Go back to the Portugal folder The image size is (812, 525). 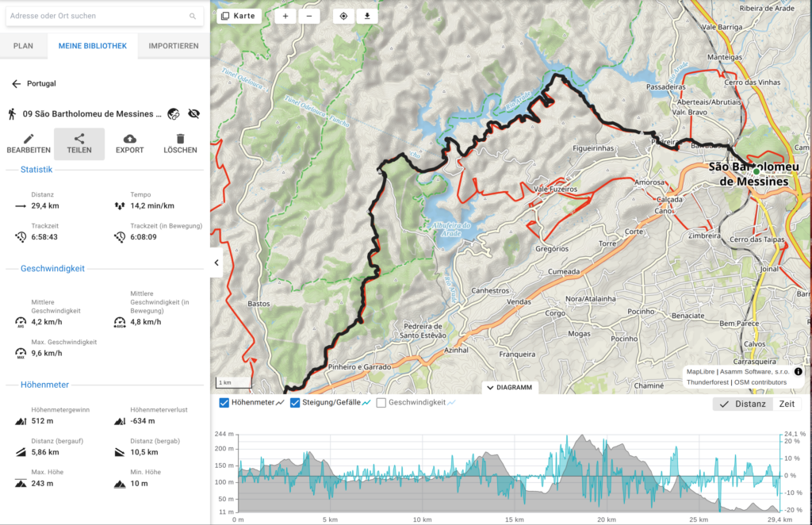coord(16,83)
